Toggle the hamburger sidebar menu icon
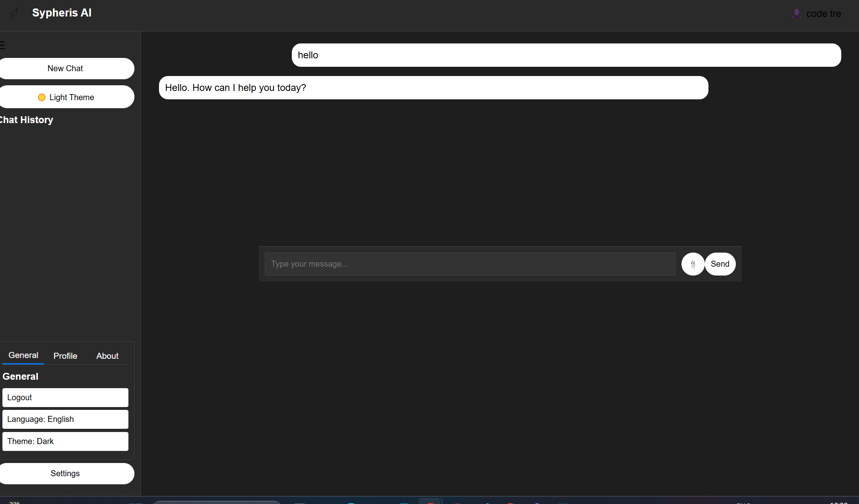 (x=3, y=45)
